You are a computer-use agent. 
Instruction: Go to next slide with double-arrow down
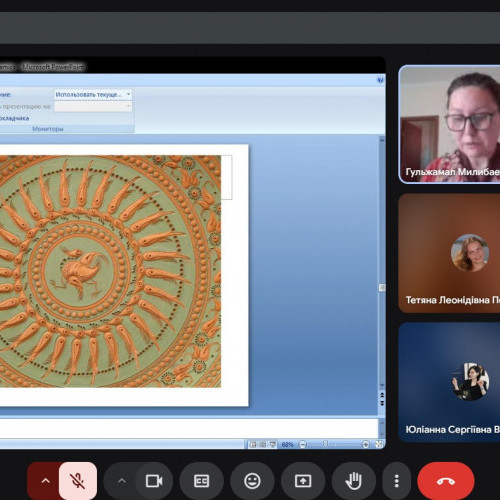pos(382,403)
